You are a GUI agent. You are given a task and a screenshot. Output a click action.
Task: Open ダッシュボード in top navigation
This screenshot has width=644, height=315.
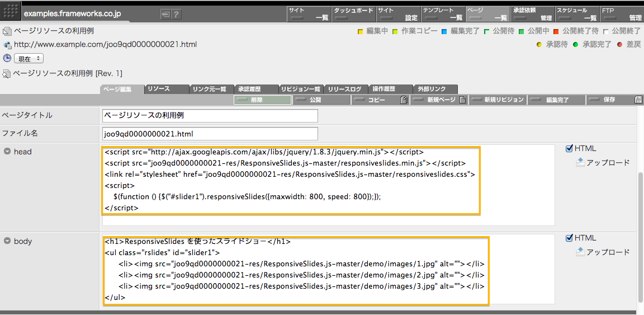(354, 14)
